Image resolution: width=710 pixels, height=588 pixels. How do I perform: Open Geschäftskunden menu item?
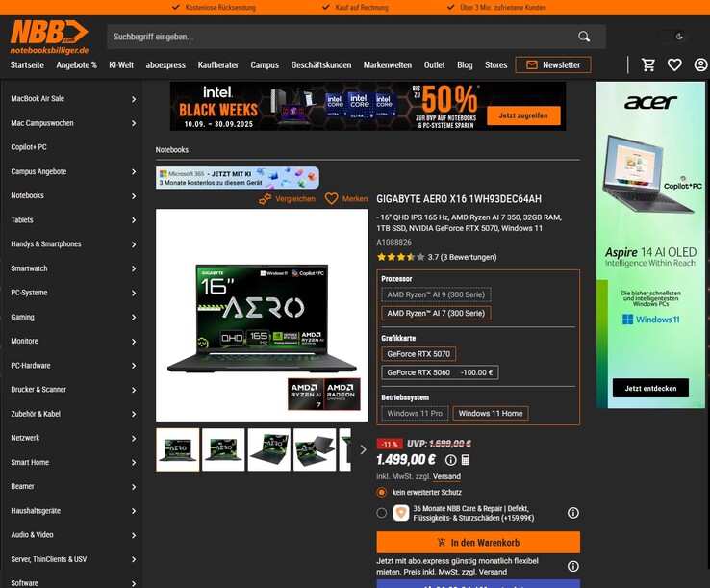tap(321, 64)
